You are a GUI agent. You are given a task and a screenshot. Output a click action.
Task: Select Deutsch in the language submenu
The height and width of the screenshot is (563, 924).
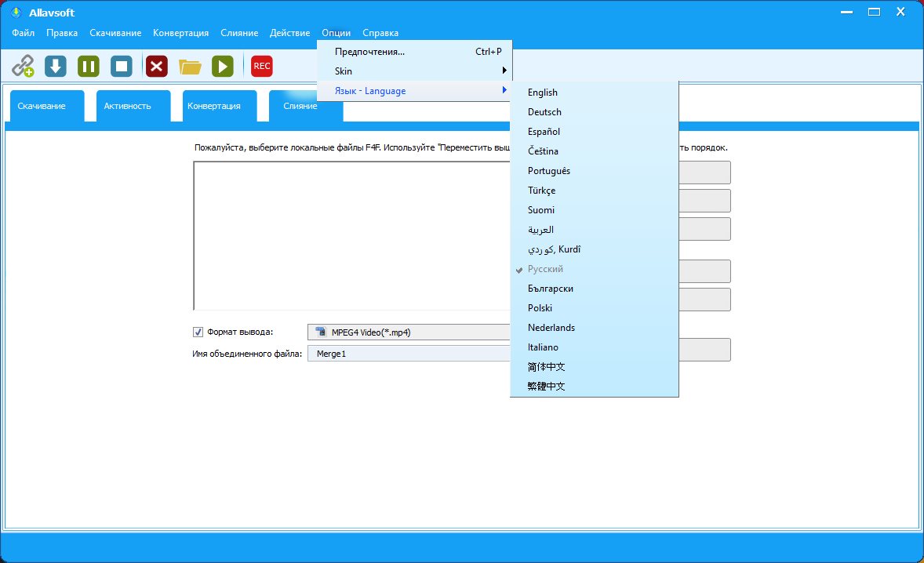pyautogui.click(x=544, y=112)
